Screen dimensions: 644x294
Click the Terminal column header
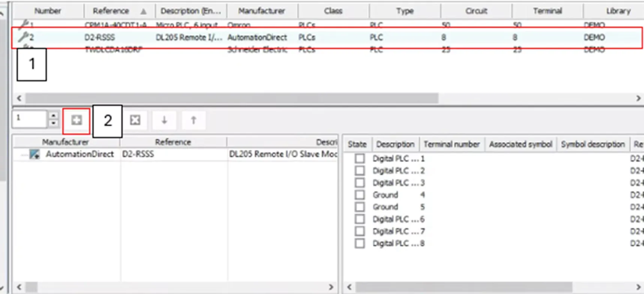pyautogui.click(x=548, y=11)
